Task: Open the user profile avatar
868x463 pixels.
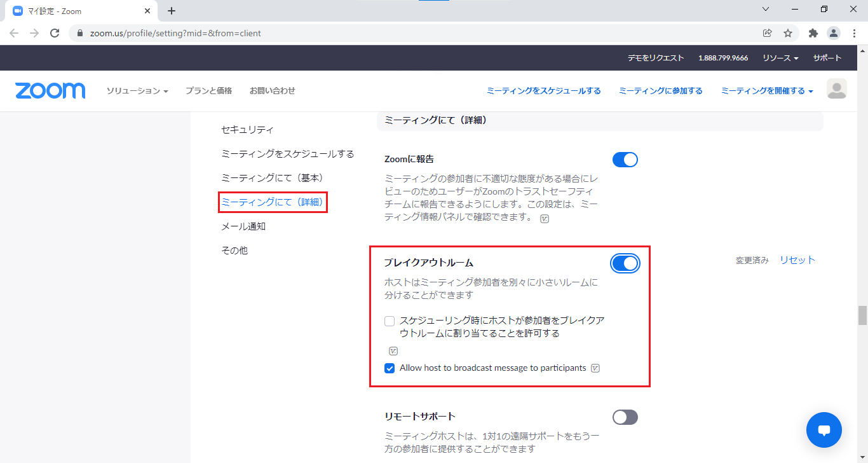Action: pos(836,90)
